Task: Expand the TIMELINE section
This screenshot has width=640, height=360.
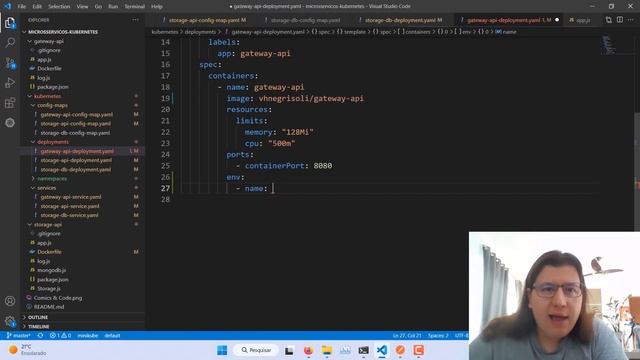Action: [x=38, y=327]
